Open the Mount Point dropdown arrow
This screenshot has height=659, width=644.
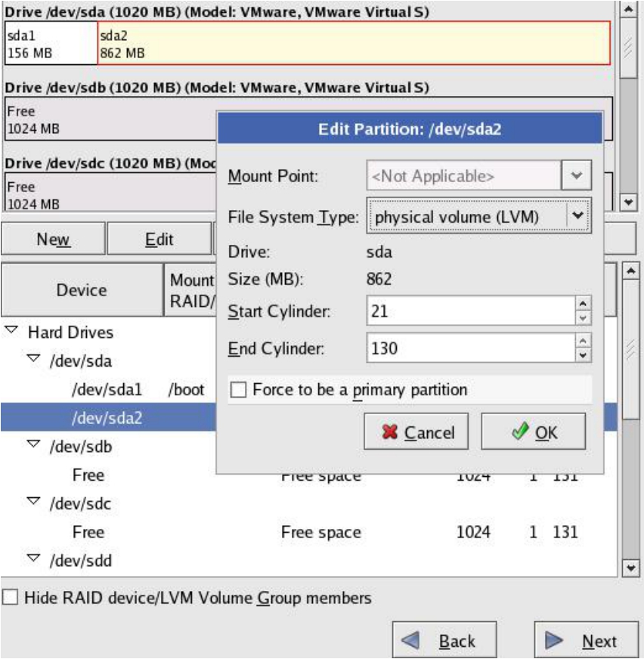[x=577, y=176]
